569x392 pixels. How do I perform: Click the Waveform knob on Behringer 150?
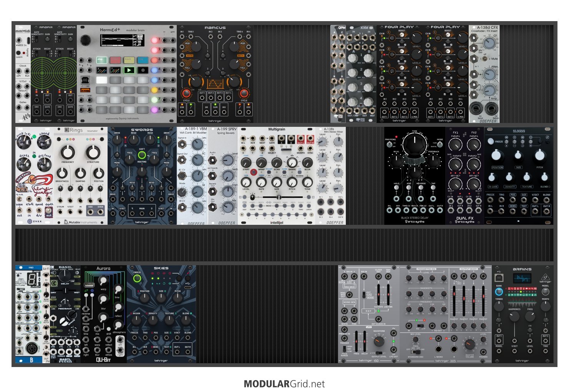point(378,341)
